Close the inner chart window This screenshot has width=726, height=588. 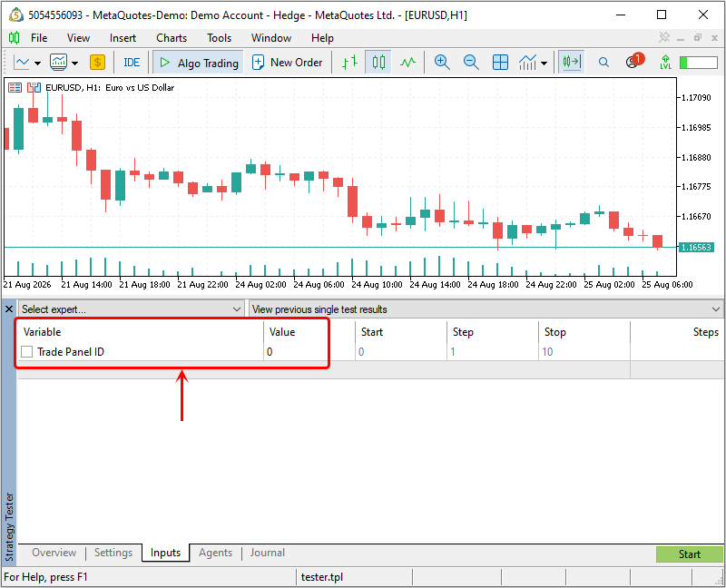(x=714, y=38)
